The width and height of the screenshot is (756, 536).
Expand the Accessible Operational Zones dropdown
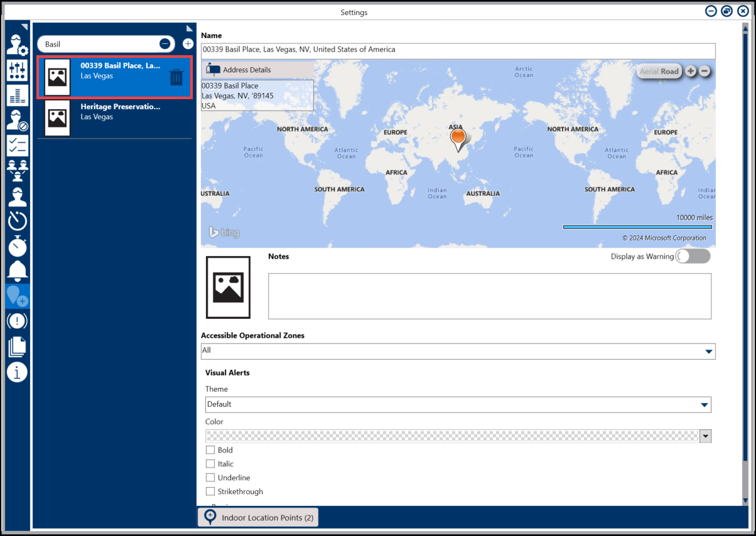point(708,351)
